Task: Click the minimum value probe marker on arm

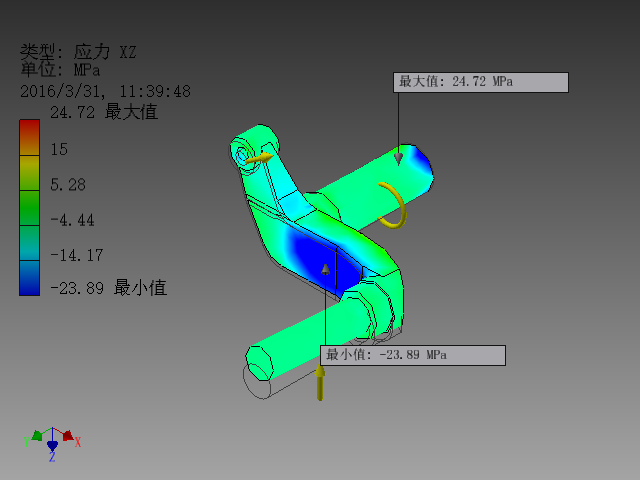Action: tap(325, 268)
